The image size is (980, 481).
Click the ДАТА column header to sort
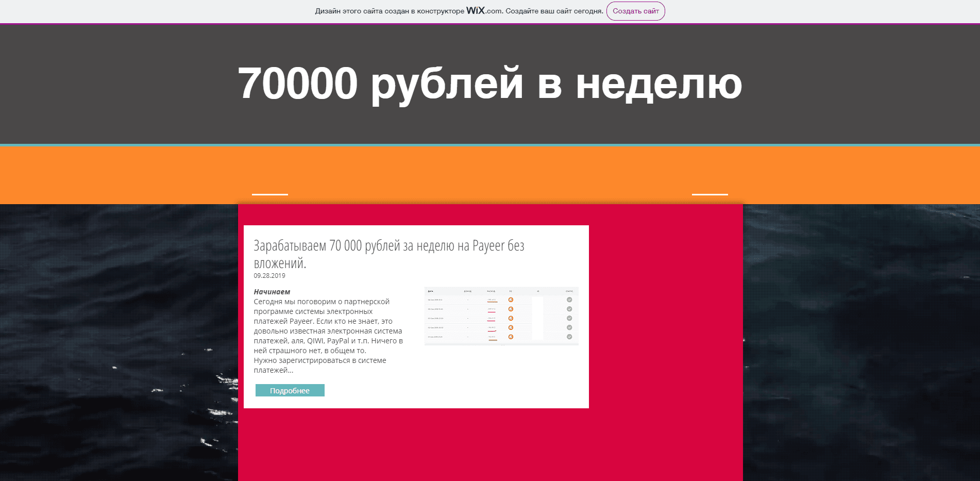point(430,291)
